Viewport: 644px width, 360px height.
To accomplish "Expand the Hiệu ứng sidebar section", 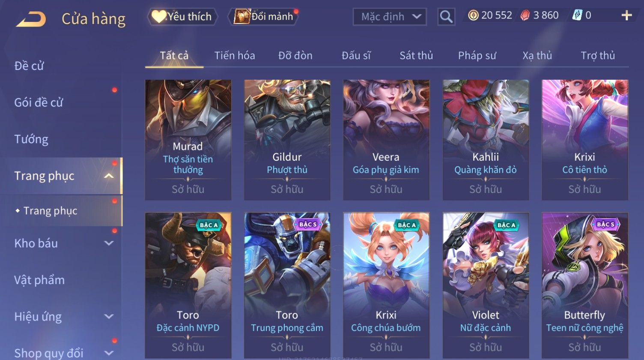I will pyautogui.click(x=109, y=317).
